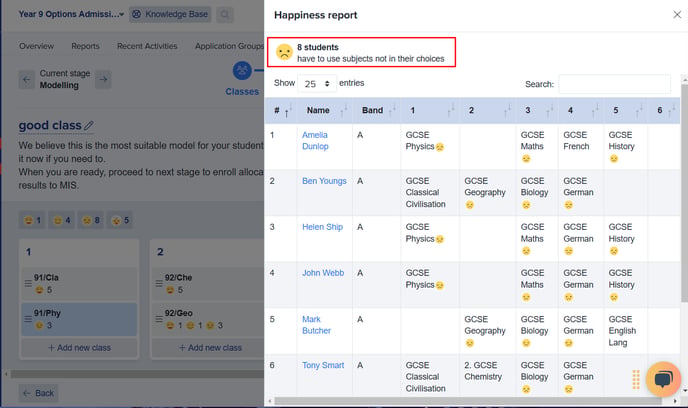
Task: Click the search magnifier icon in header
Action: [224, 14]
